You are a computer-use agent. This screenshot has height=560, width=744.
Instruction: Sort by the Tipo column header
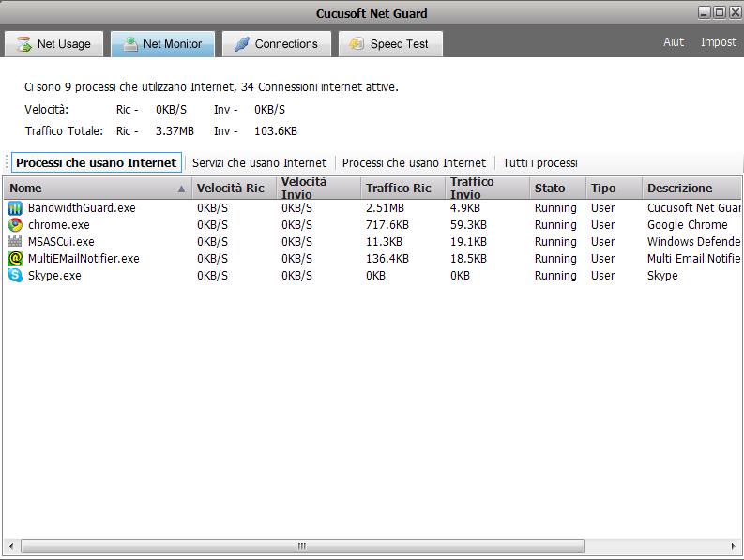[614, 189]
